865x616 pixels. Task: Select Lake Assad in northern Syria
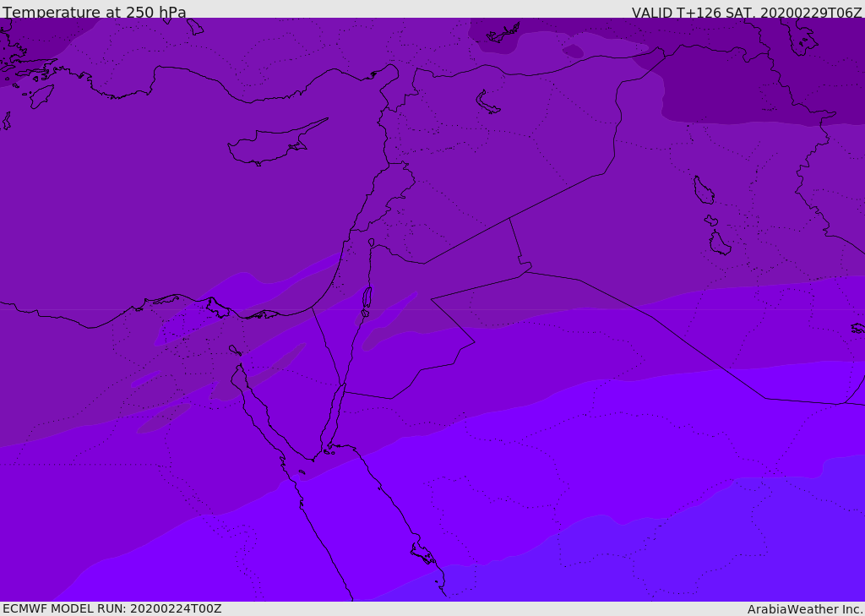pyautogui.click(x=487, y=103)
